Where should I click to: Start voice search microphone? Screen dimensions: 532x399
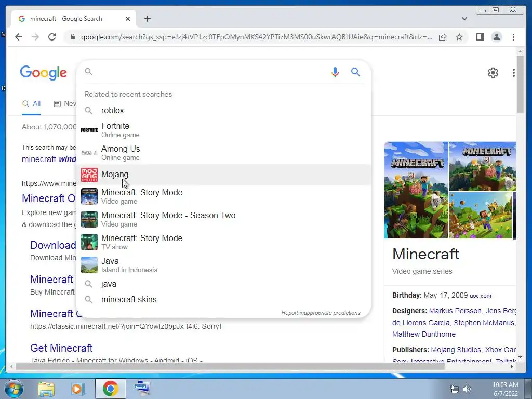click(335, 72)
